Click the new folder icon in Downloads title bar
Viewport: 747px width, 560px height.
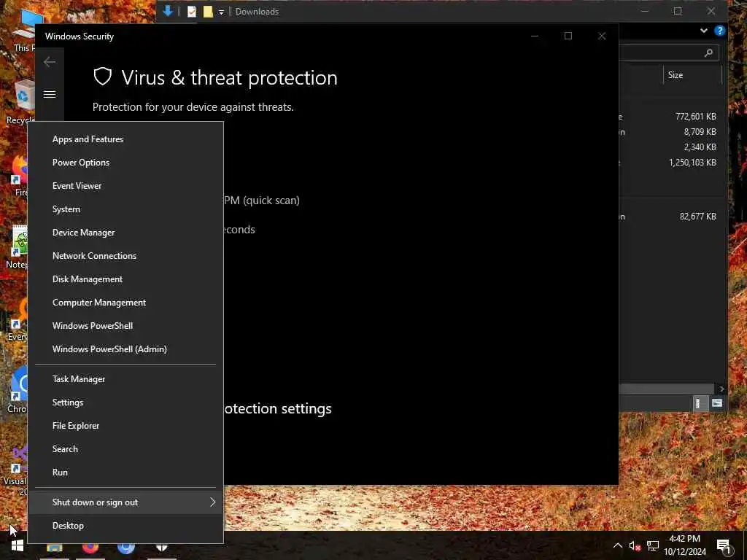coord(208,12)
